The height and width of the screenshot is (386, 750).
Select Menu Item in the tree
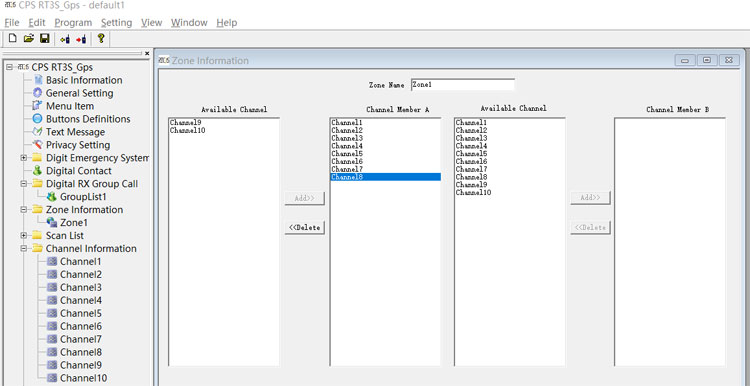click(70, 106)
